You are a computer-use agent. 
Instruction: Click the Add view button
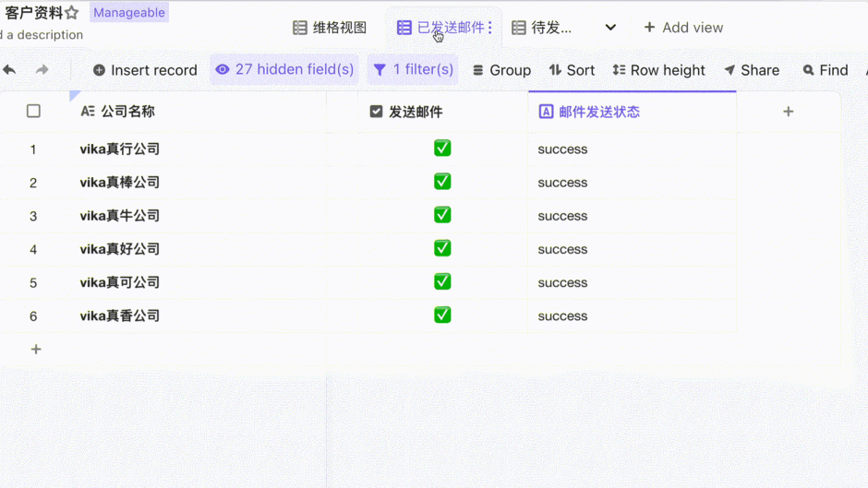coord(683,28)
